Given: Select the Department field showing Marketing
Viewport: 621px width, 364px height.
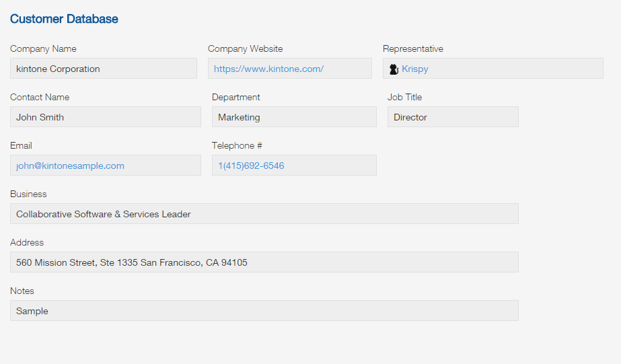Looking at the screenshot, I should pyautogui.click(x=294, y=117).
